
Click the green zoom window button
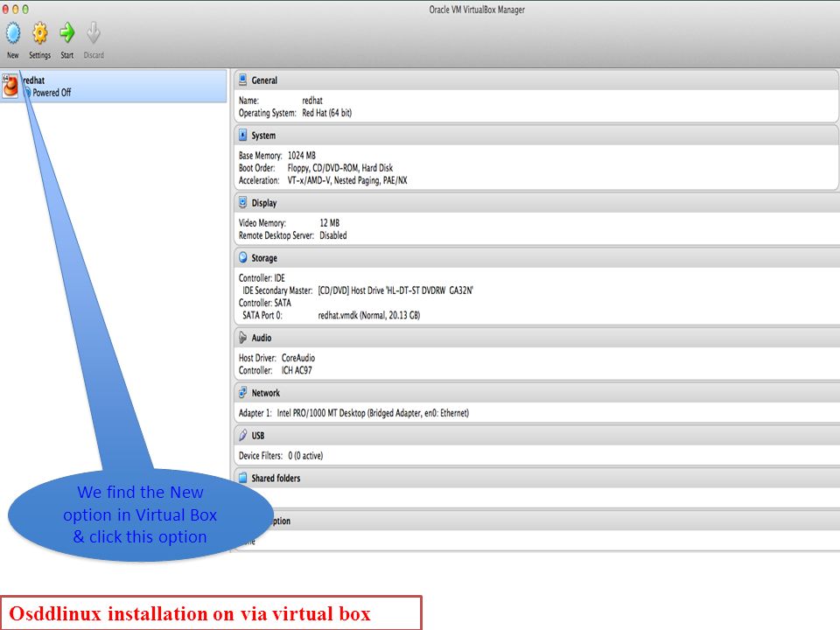coord(25,9)
